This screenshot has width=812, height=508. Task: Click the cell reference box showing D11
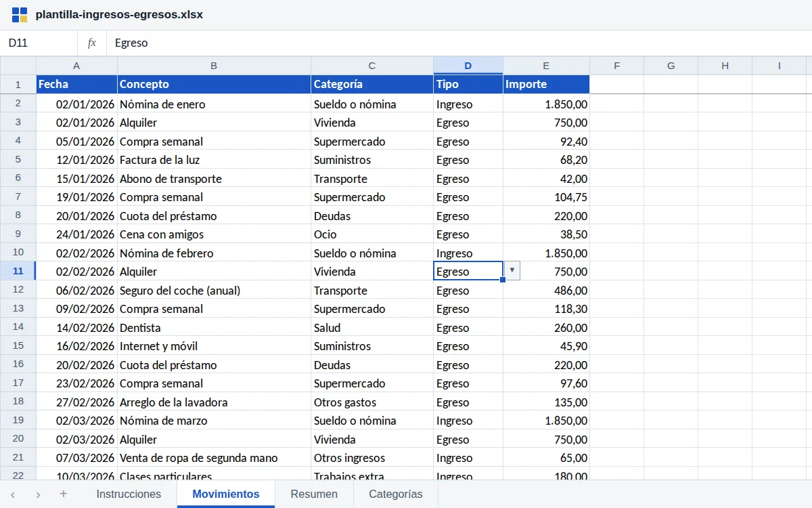point(39,43)
